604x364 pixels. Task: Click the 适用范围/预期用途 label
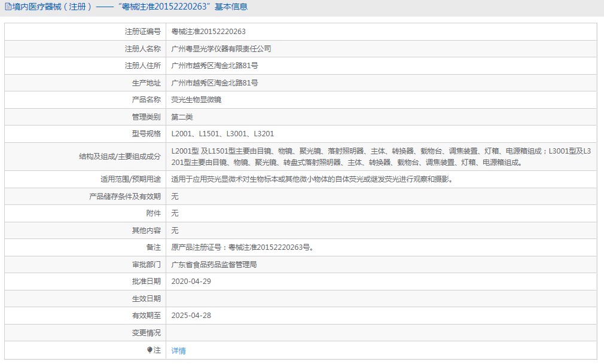coord(130,179)
